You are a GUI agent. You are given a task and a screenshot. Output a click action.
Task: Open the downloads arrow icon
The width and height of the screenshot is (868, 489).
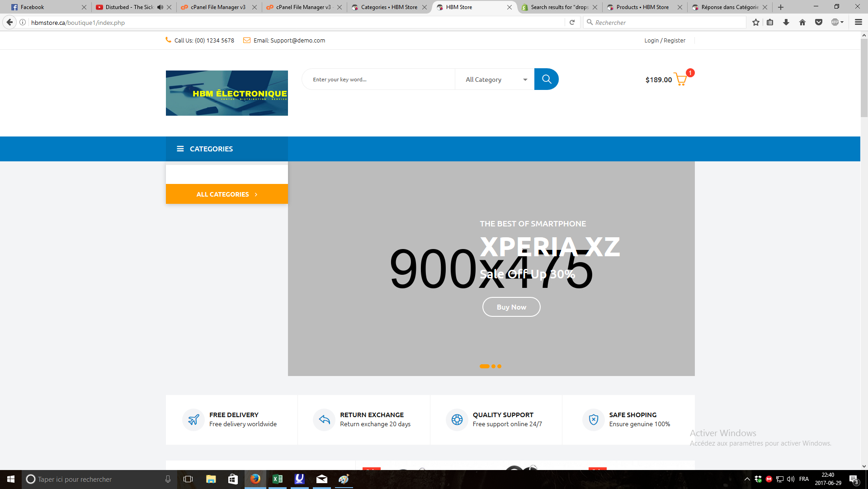[x=786, y=22]
